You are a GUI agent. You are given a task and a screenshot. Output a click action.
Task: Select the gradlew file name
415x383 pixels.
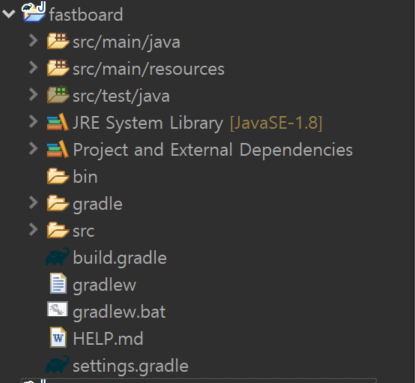click(104, 286)
